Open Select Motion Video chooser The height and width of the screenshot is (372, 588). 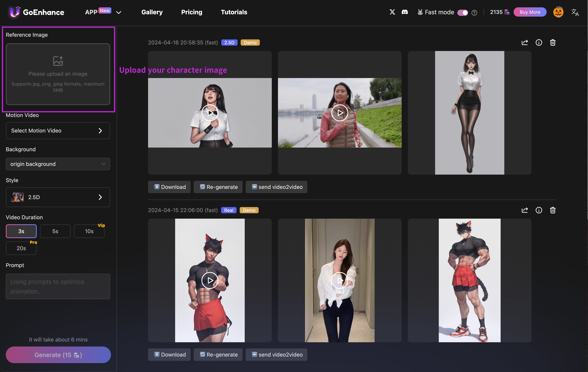click(x=58, y=131)
